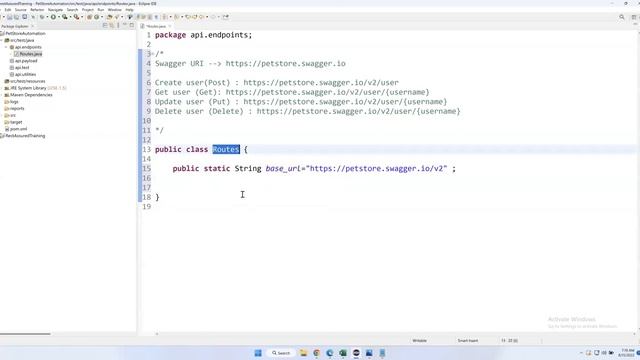The width and height of the screenshot is (640, 360).
Task: Minimize the Package Explorer view
Action: [125, 25]
